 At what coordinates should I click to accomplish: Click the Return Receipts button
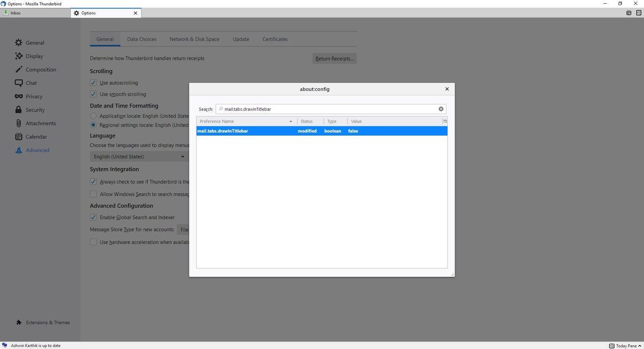[335, 59]
